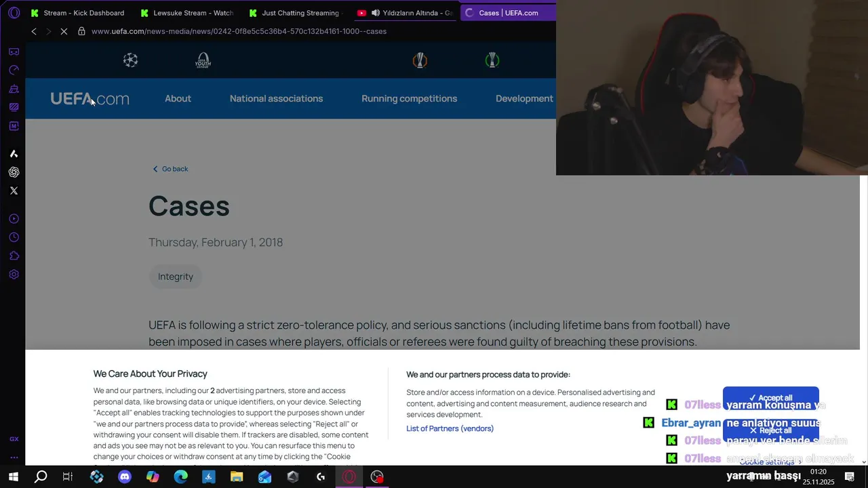
Task: Mute the Yıldızların Altında tab audio
Action: pyautogui.click(x=375, y=13)
